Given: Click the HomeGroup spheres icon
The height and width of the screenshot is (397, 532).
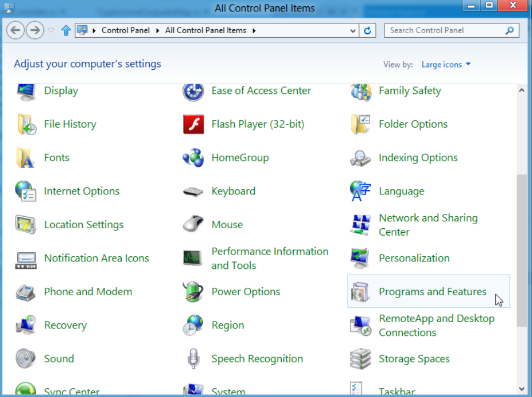Looking at the screenshot, I should [193, 157].
